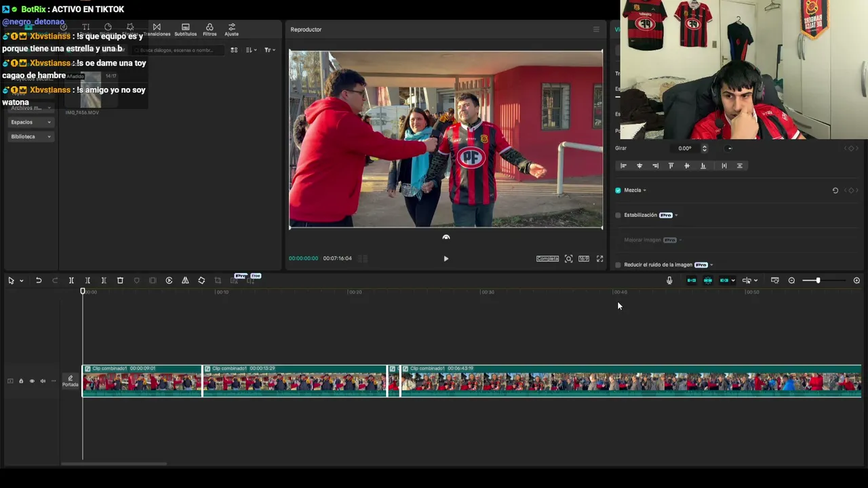Image resolution: width=868 pixels, height=488 pixels.
Task: Click the Girar rotation dial
Action: click(730, 148)
